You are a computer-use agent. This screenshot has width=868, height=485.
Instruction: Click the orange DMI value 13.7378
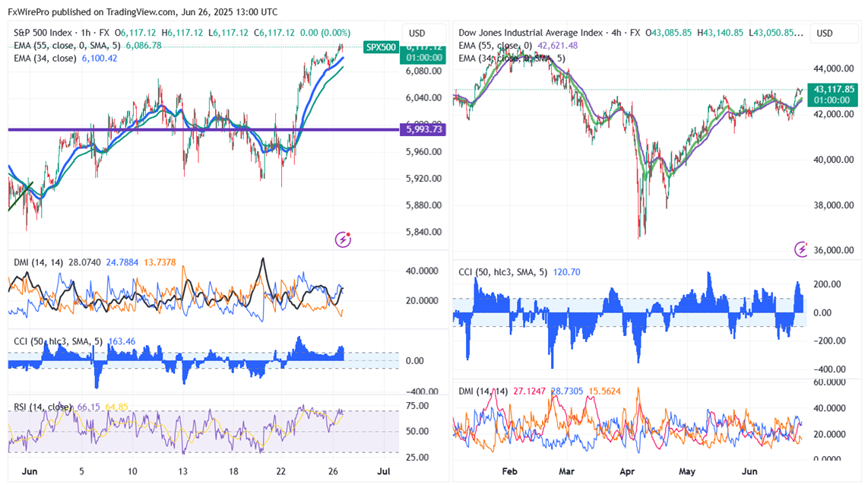(x=160, y=262)
